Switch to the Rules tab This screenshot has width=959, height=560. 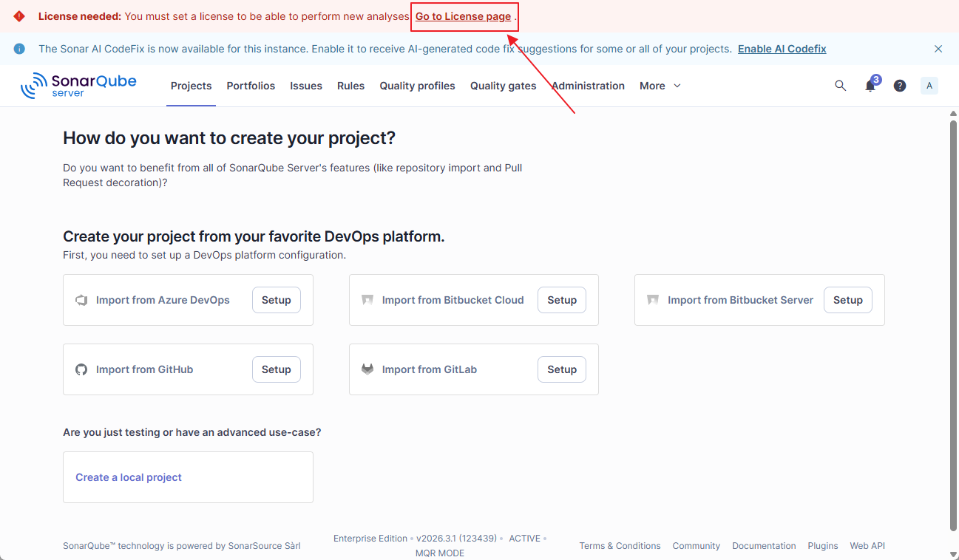click(x=350, y=86)
